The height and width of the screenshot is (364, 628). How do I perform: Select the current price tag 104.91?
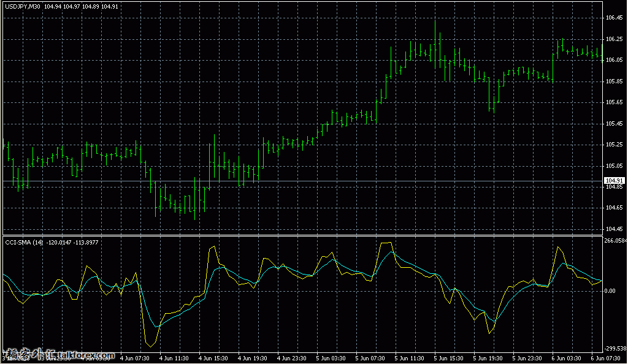(x=614, y=181)
